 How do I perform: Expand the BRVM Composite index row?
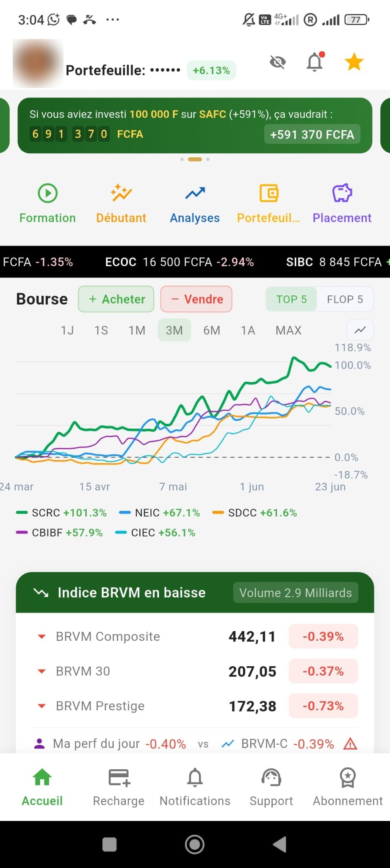coord(195,637)
